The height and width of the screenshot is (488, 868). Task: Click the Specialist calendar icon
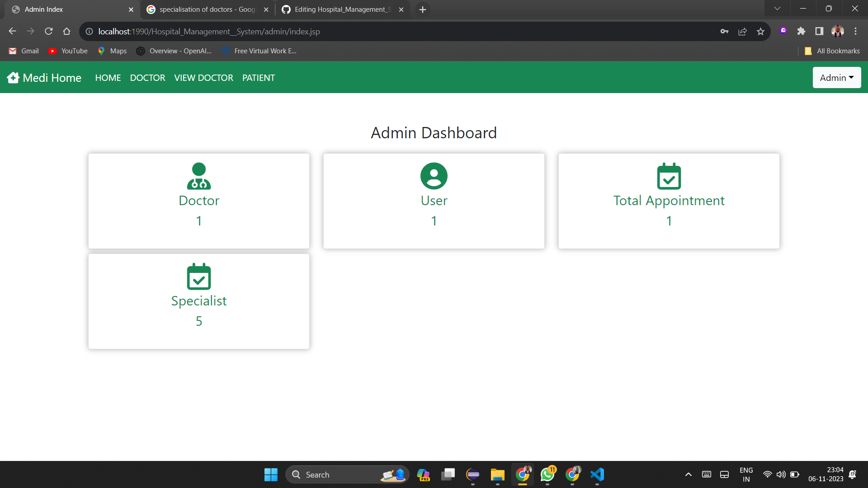coord(198,277)
